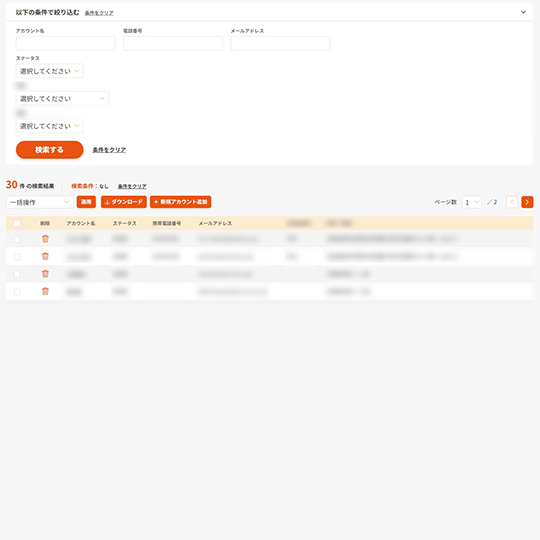This screenshot has height=540, width=540.
Task: Collapse the filter panel with top chevron
Action: coord(523,12)
